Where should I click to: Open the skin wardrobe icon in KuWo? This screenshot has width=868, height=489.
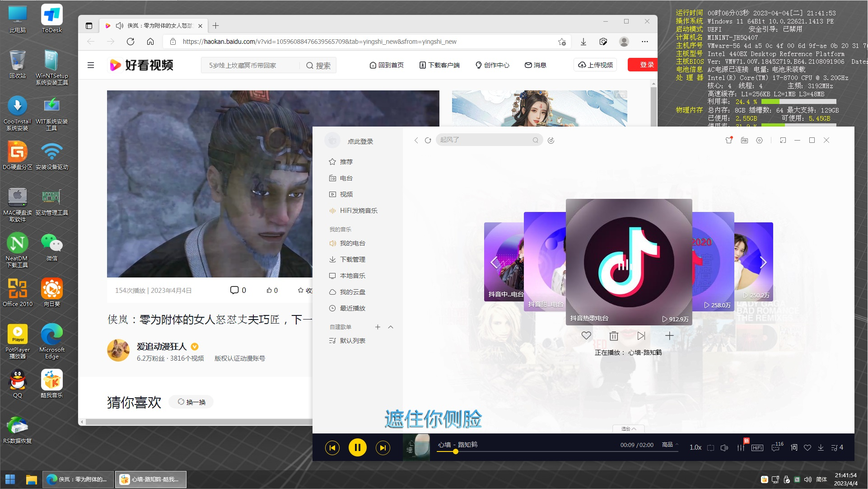(x=728, y=140)
